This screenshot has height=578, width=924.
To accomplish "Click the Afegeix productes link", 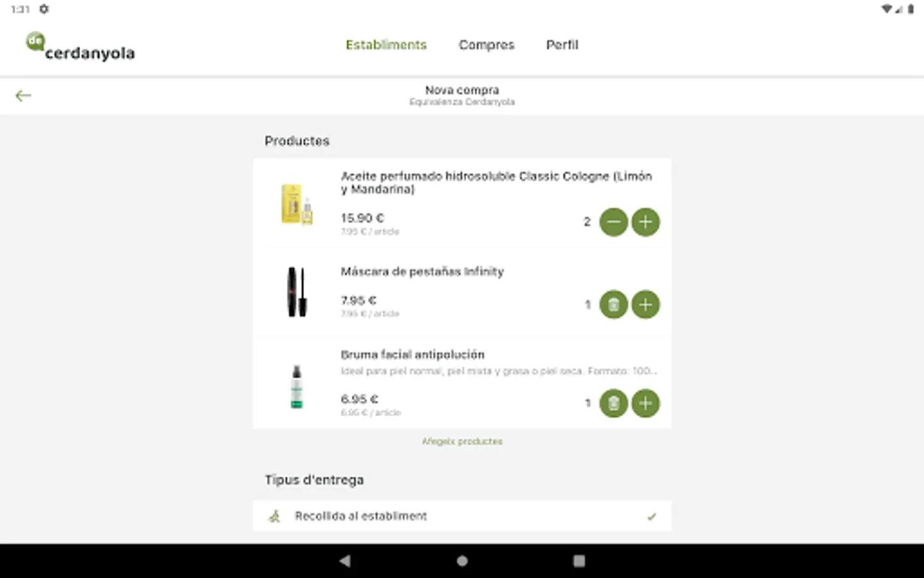I will 462,441.
